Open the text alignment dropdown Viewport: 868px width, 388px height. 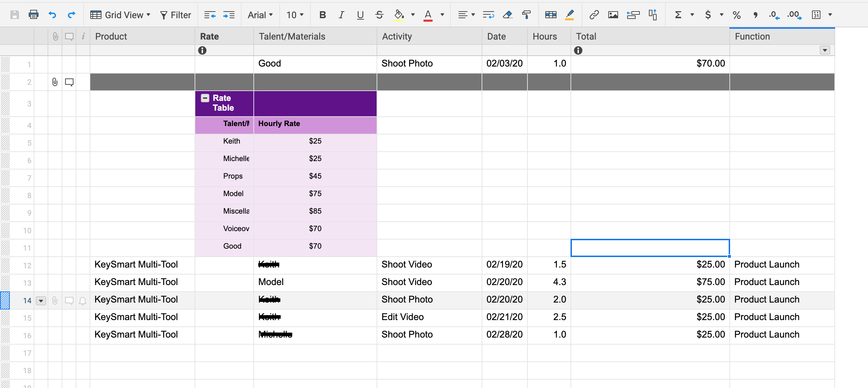[466, 15]
